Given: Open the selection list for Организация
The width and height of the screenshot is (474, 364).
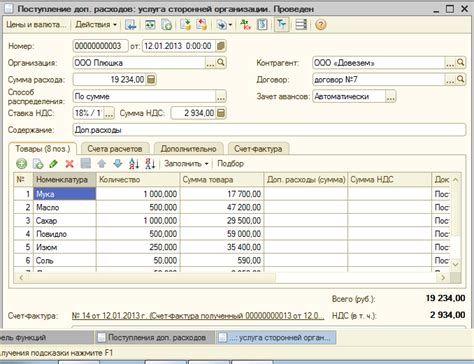Looking at the screenshot, I should (x=210, y=63).
